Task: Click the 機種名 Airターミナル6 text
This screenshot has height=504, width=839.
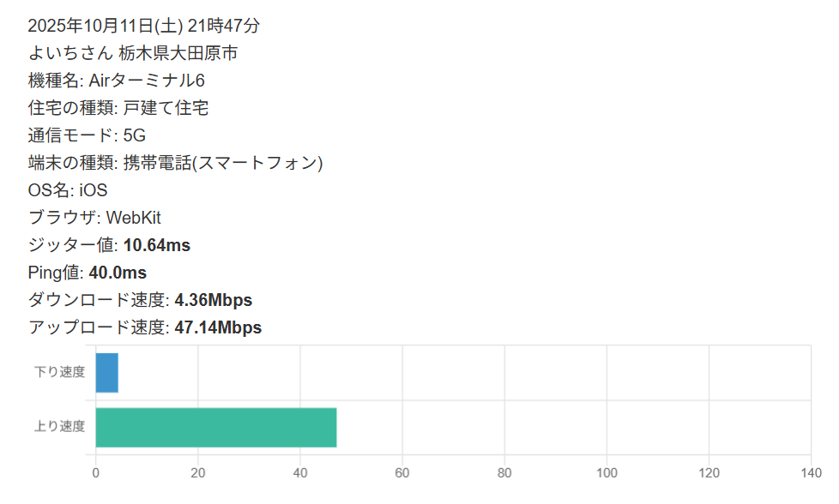Action: [x=117, y=81]
